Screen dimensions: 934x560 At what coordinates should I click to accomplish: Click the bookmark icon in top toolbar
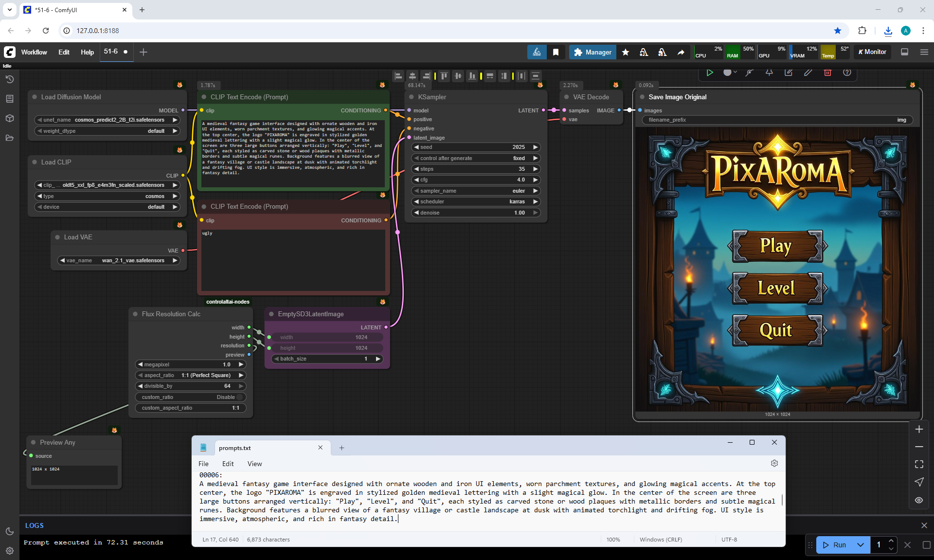tap(556, 52)
